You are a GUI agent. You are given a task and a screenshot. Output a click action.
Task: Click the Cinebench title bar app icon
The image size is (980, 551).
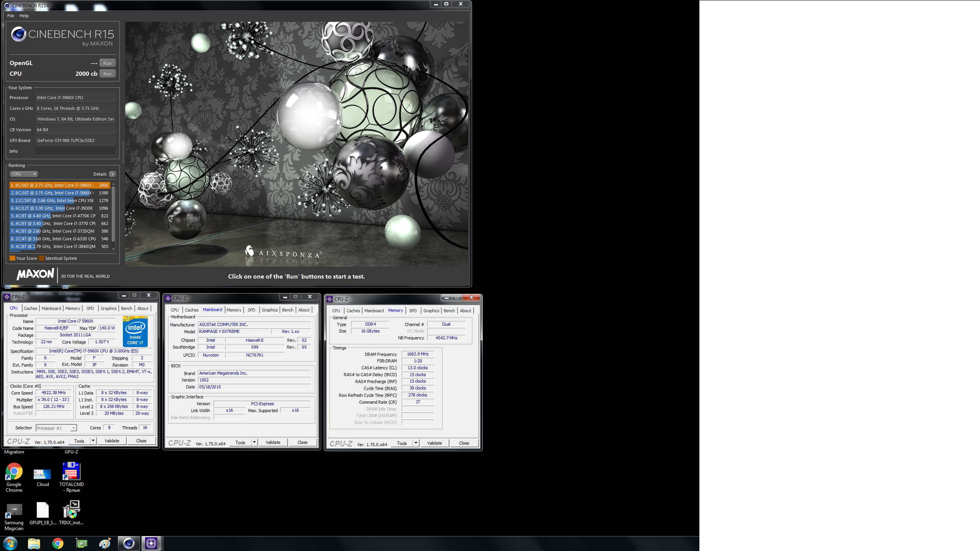(7, 5)
